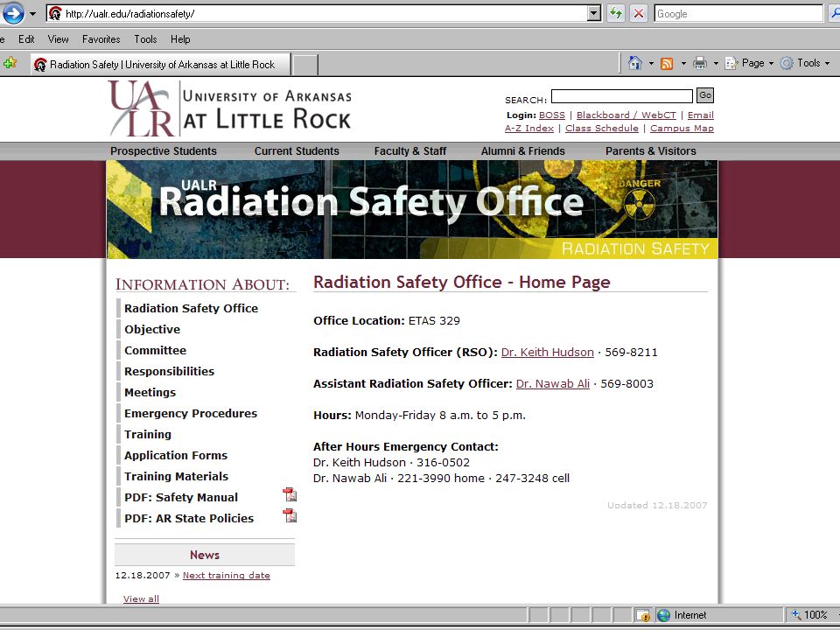The height and width of the screenshot is (630, 840).
Task: Expand the address bar dropdown arrow
Action: 593,13
